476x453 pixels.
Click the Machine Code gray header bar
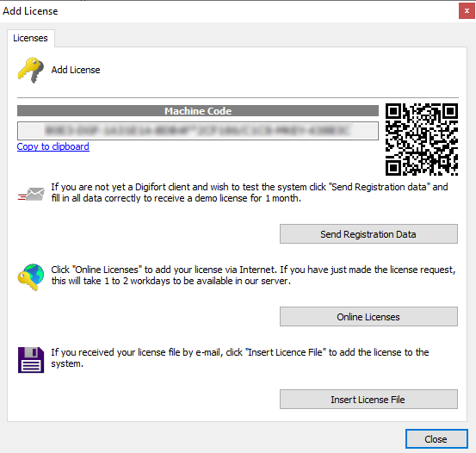coord(198,111)
